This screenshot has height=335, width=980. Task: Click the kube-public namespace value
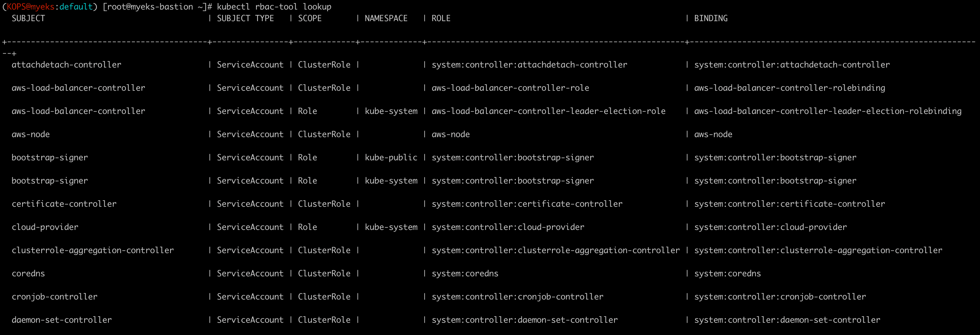tap(391, 158)
